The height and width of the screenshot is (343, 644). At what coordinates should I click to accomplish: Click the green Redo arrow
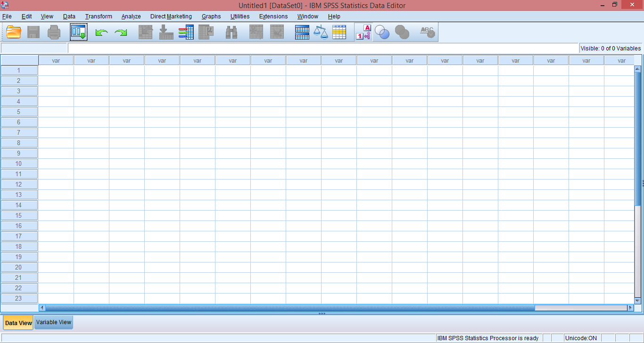click(121, 33)
